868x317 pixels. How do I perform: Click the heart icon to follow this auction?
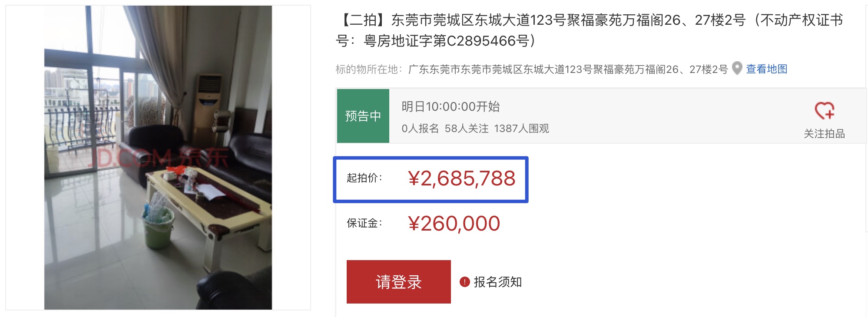[x=824, y=111]
